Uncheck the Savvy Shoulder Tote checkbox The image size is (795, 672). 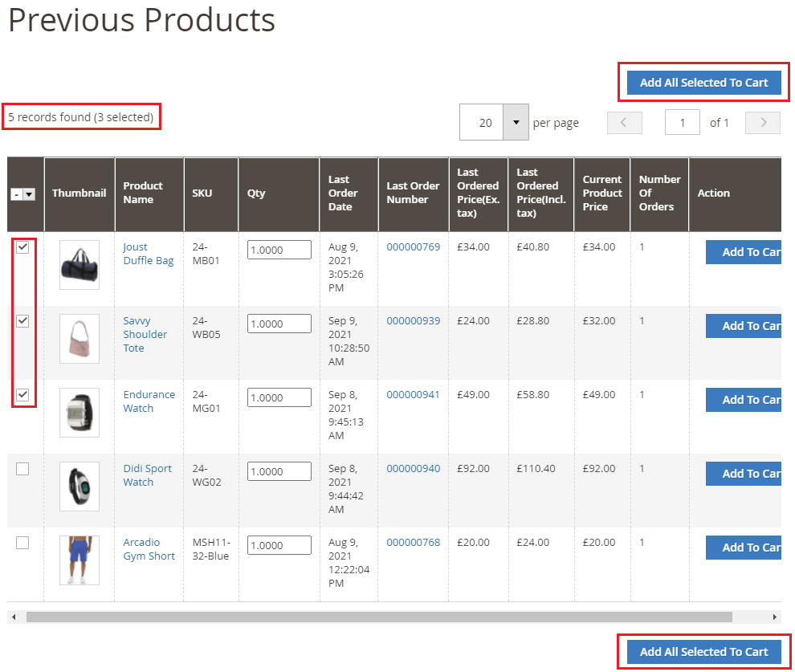point(23,321)
